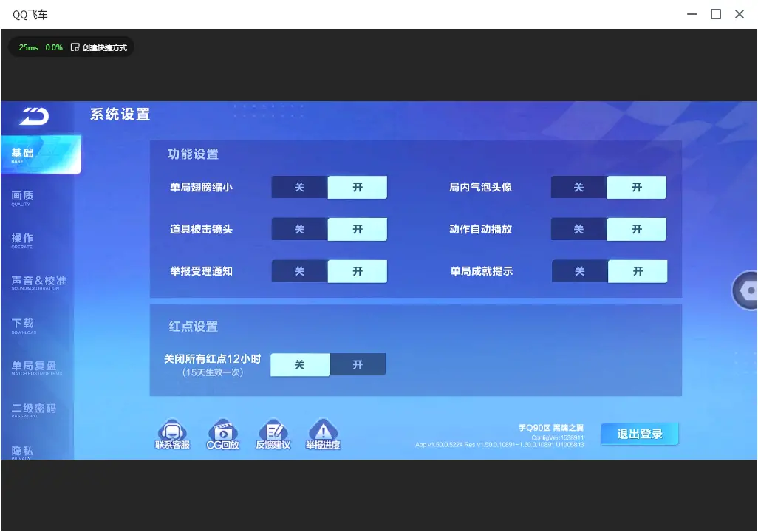758x532 pixels.
Task: Click the ConfigVer:1538911 text
Action: 557,437
